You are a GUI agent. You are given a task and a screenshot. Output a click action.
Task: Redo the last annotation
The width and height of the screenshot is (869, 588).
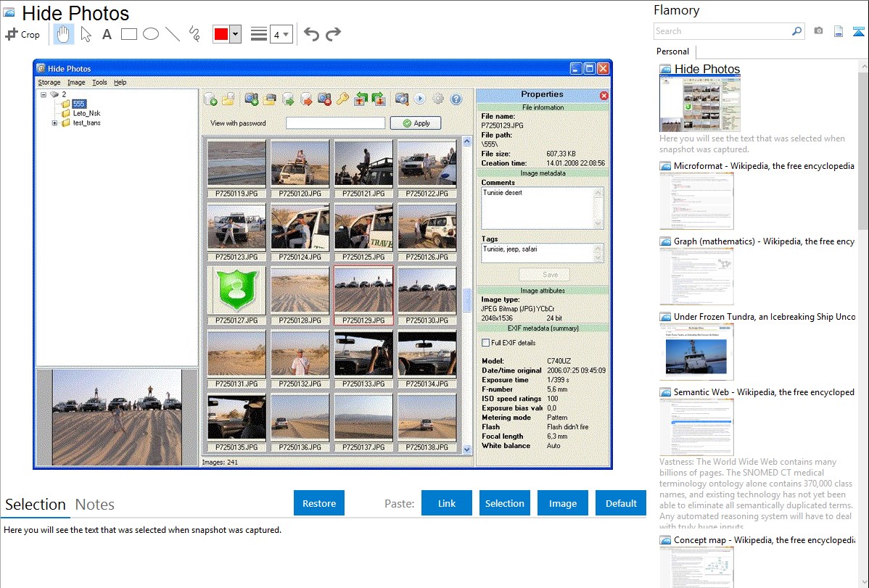coord(333,34)
